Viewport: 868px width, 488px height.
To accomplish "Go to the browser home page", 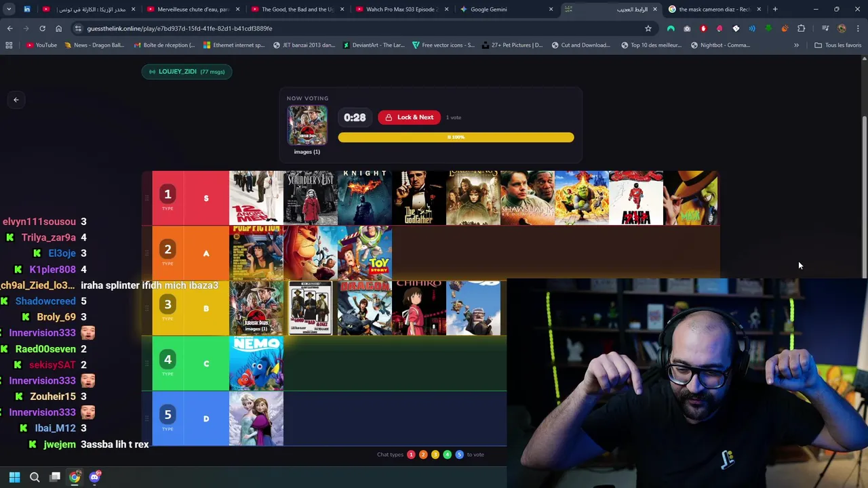I will pyautogui.click(x=58, y=28).
